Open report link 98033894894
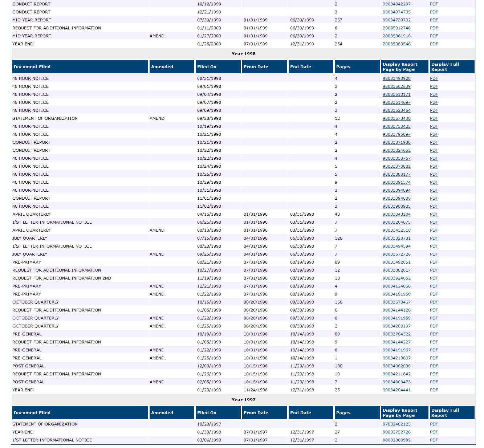484x448 pixels. [396, 190]
